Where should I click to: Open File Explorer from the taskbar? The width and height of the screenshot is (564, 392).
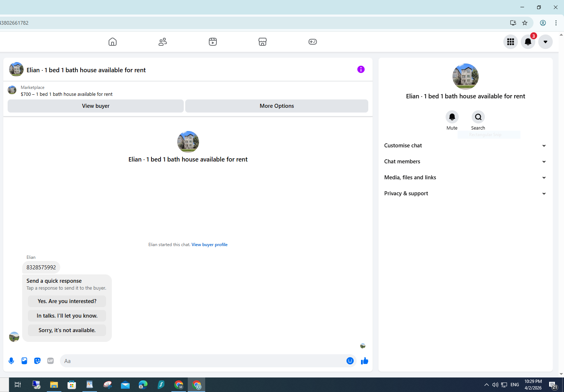pyautogui.click(x=54, y=385)
